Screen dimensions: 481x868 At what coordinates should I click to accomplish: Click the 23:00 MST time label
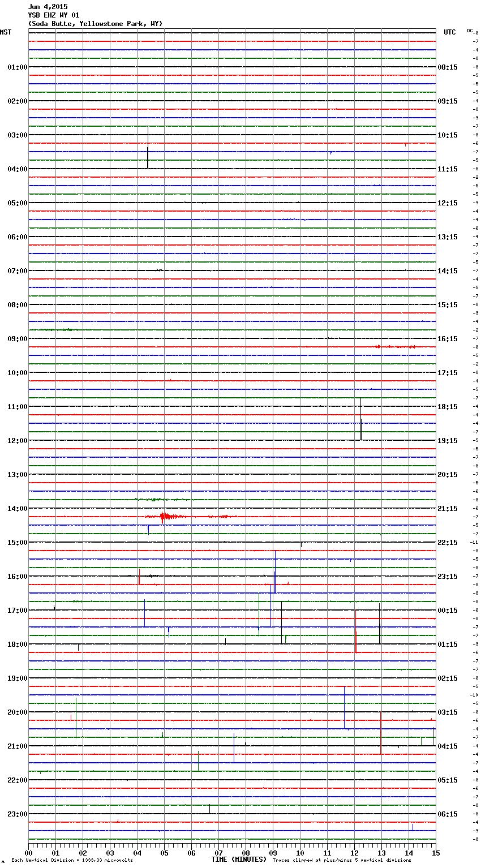coord(17,814)
